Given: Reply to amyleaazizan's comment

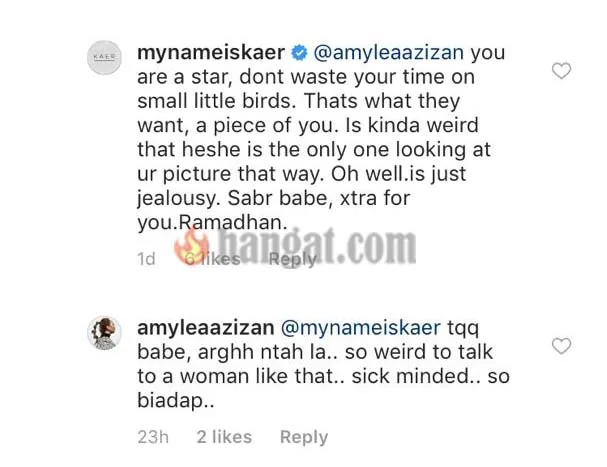Looking at the screenshot, I should [304, 438].
